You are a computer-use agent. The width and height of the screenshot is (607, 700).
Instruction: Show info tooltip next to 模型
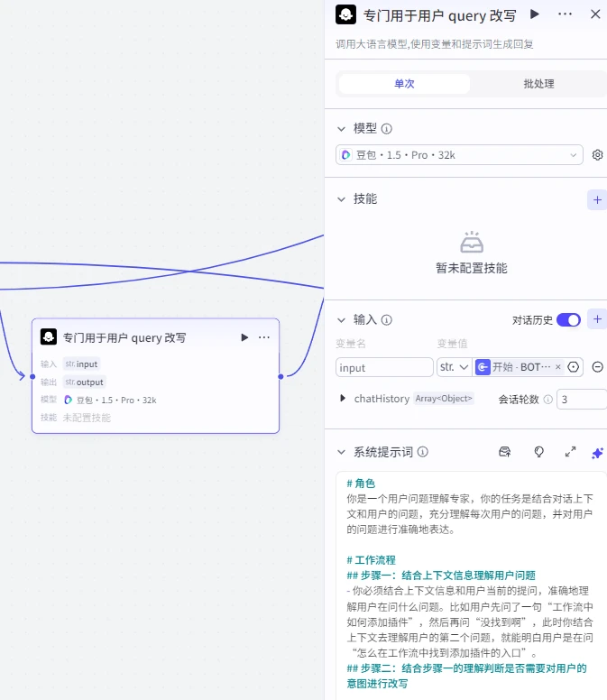(387, 129)
